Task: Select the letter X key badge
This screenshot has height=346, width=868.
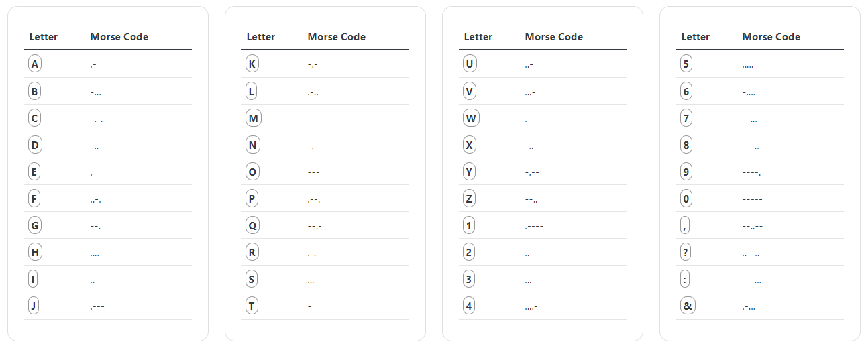Action: (x=470, y=145)
